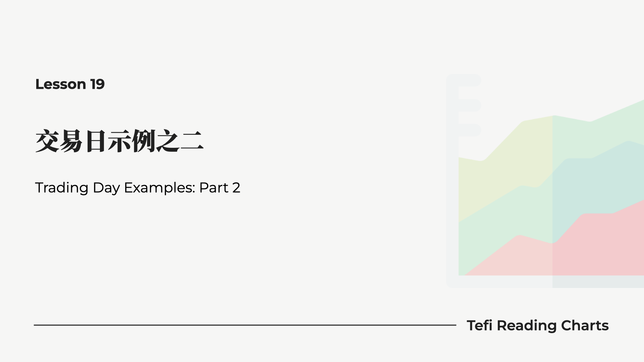
Task: Click the top tick mark on the chart axis
Action: pyautogui.click(x=469, y=80)
